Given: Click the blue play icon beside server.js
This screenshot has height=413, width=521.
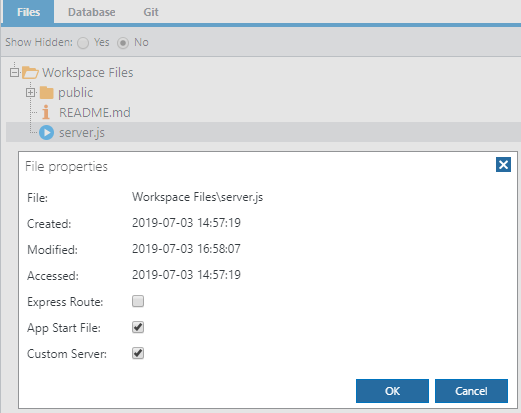Looking at the screenshot, I should click(46, 133).
